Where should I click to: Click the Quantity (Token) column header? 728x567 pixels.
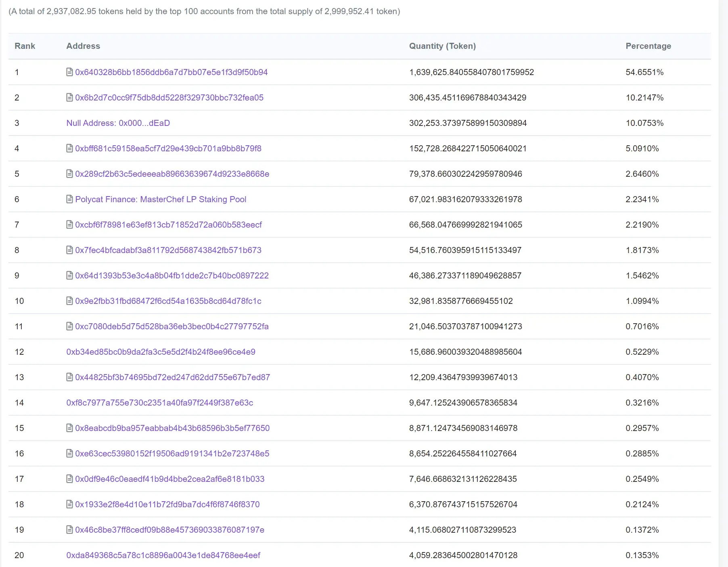(443, 46)
